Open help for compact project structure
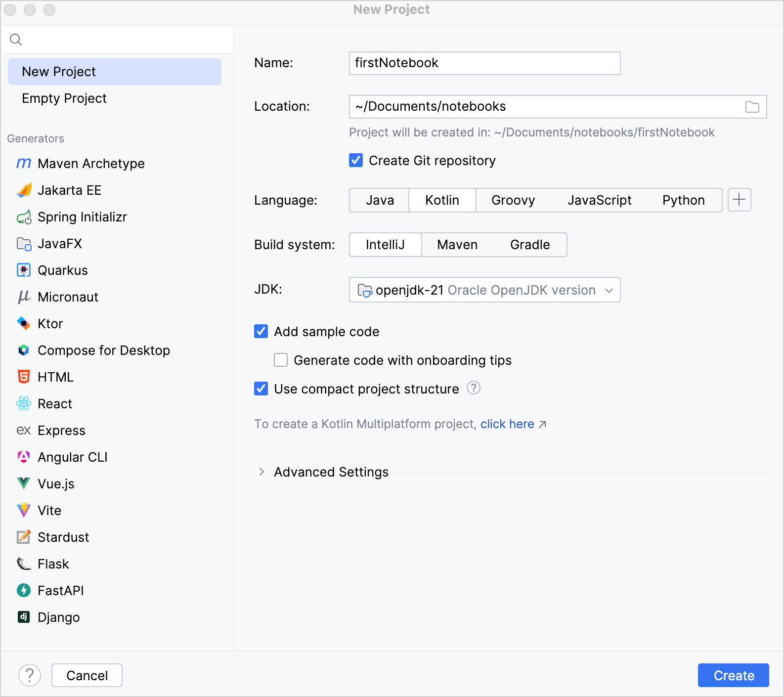 coord(473,388)
